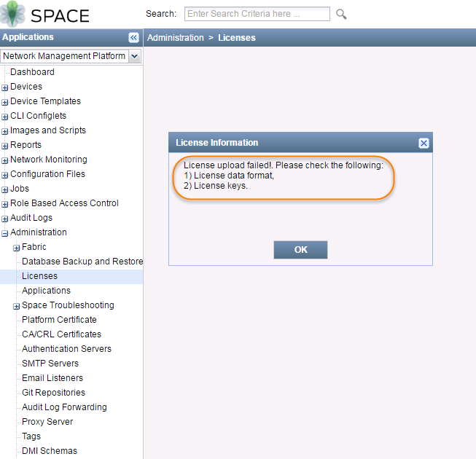Open Platform Certificate
The image size is (476, 459).
[59, 320]
